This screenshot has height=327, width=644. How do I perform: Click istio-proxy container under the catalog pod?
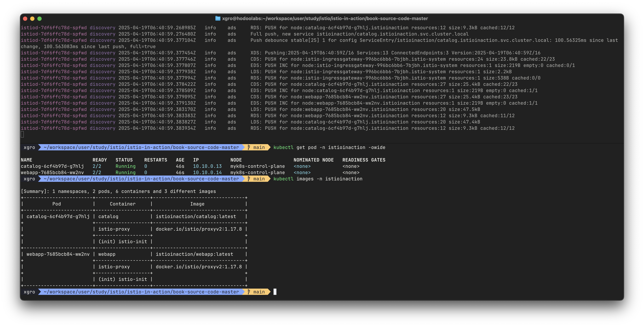click(x=114, y=229)
